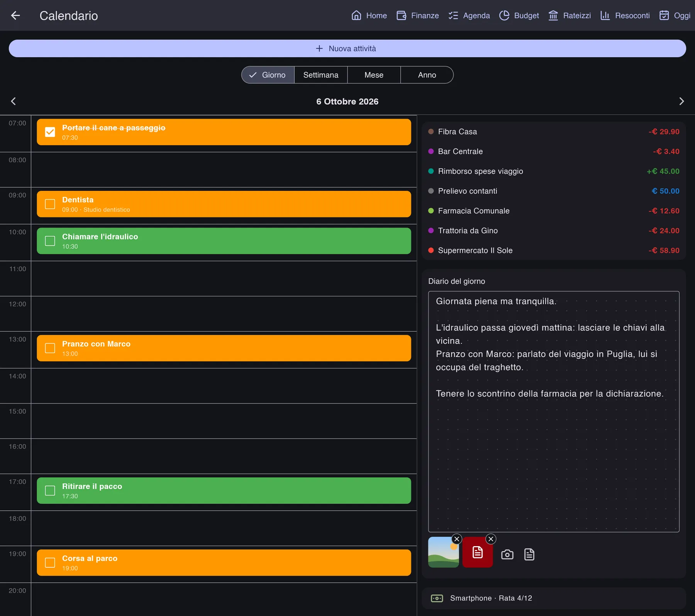Uncheck Portare il cane a passeggio

click(x=50, y=132)
